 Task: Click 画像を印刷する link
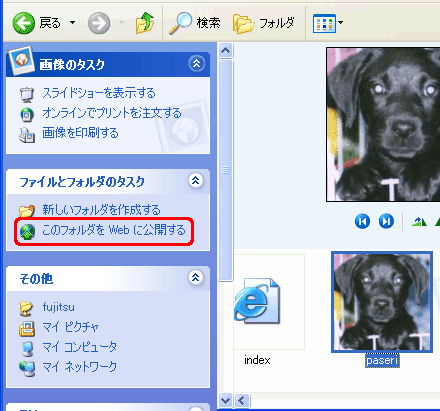(x=80, y=133)
